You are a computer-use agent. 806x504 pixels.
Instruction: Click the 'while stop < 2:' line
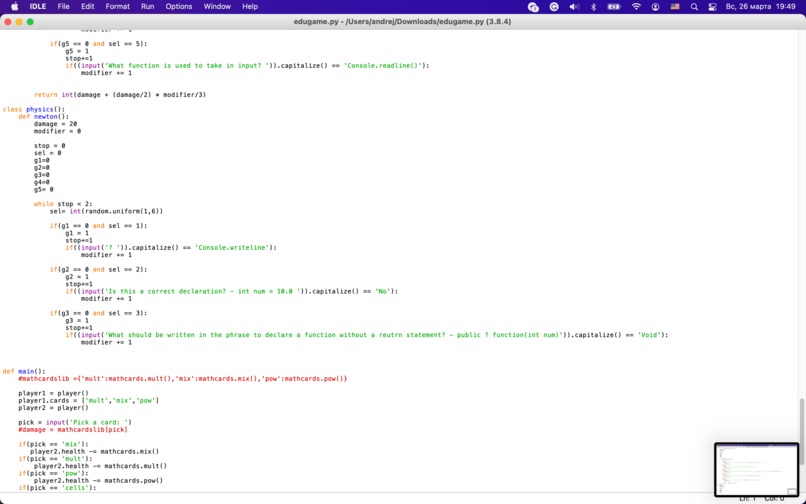point(63,204)
